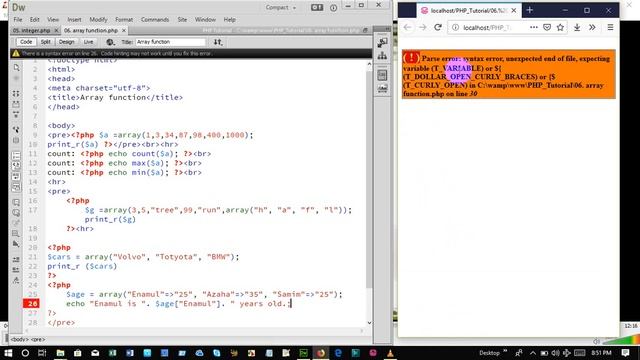This screenshot has width=640, height=360.
Task: Open the Insert menu
Action: click(74, 20)
